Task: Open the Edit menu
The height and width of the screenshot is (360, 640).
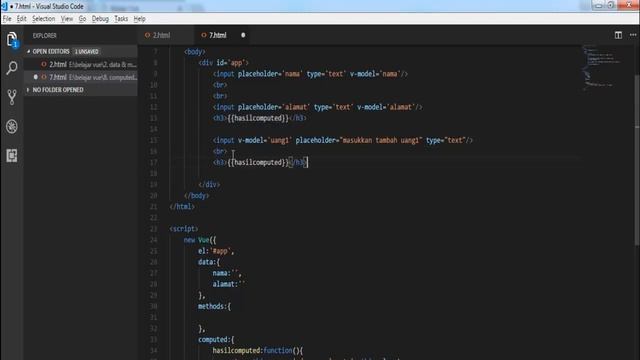Action: (x=22, y=19)
